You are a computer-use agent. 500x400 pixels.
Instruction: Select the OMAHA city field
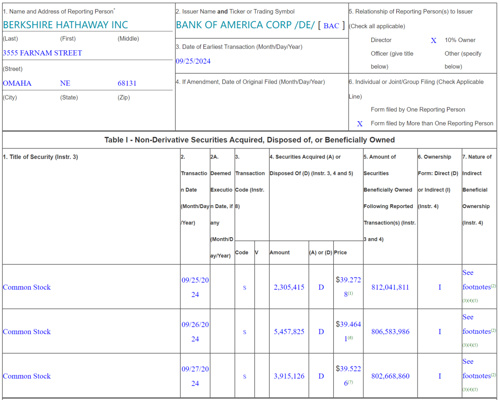tap(17, 83)
